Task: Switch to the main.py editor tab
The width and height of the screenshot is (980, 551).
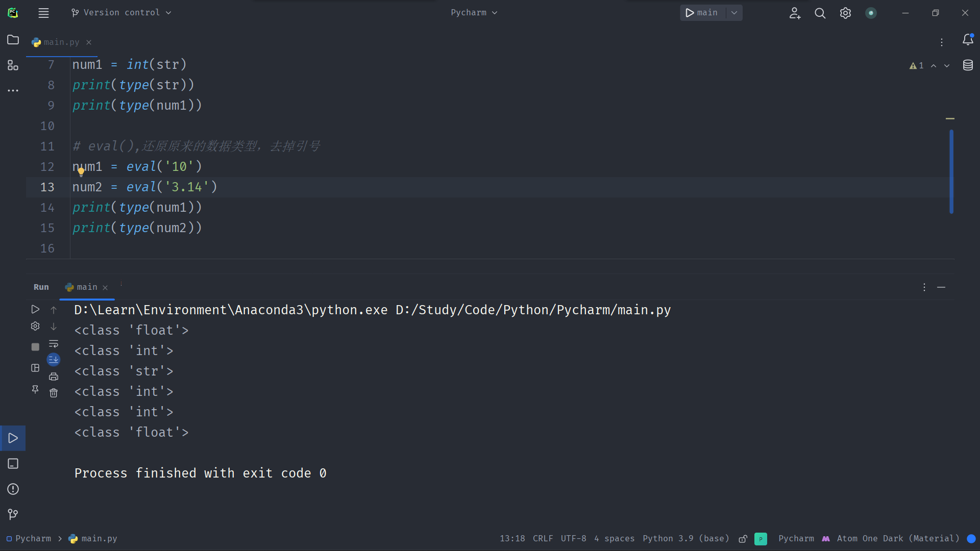Action: [x=61, y=42]
